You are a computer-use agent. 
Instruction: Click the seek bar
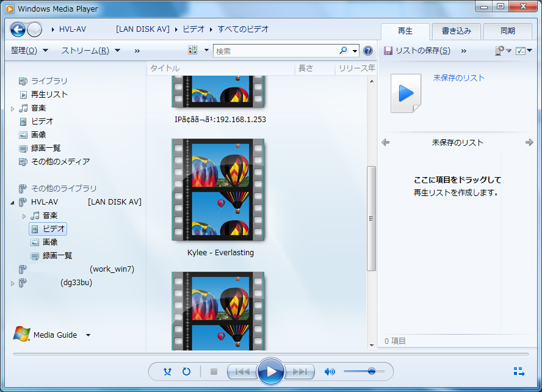(x=271, y=354)
